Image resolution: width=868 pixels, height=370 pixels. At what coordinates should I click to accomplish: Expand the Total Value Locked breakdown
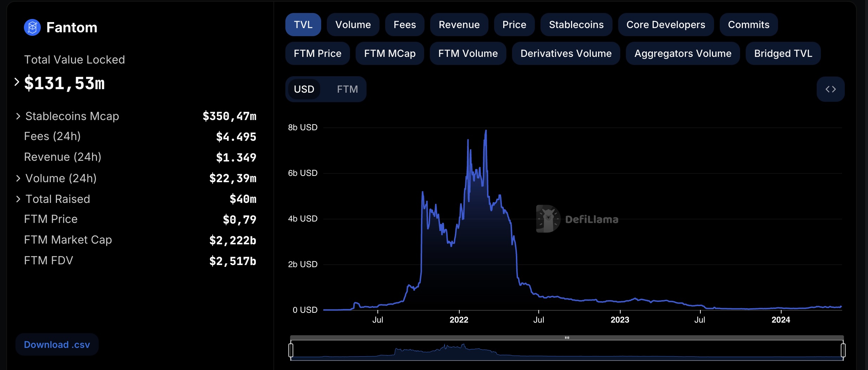tap(17, 82)
